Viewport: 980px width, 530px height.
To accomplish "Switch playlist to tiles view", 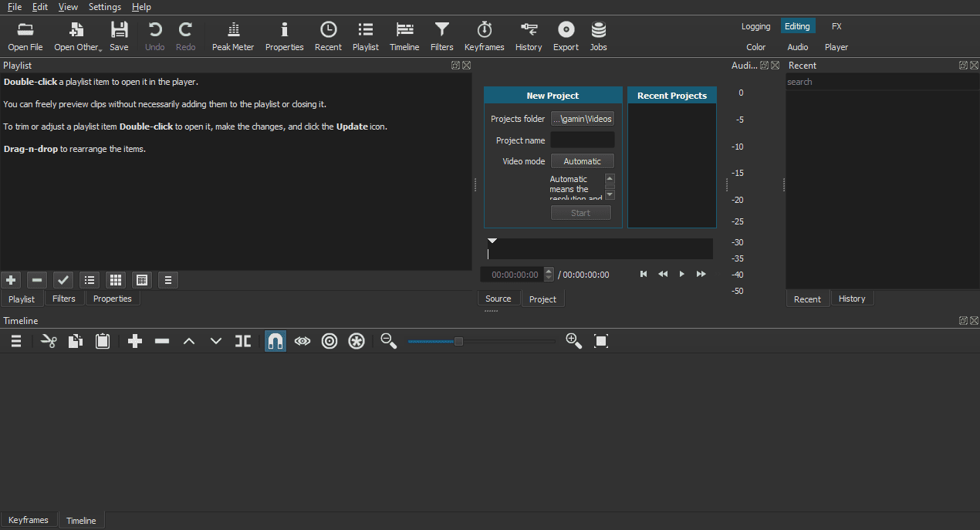I will [x=116, y=280].
